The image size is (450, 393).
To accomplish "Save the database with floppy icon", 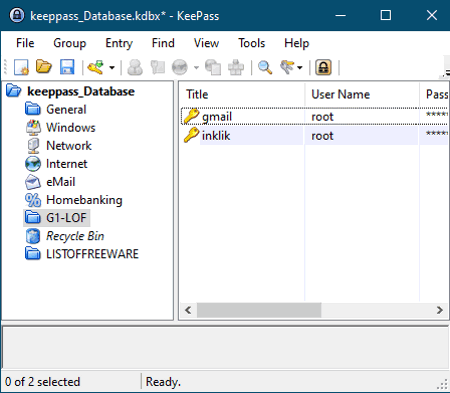I will pyautogui.click(x=67, y=67).
